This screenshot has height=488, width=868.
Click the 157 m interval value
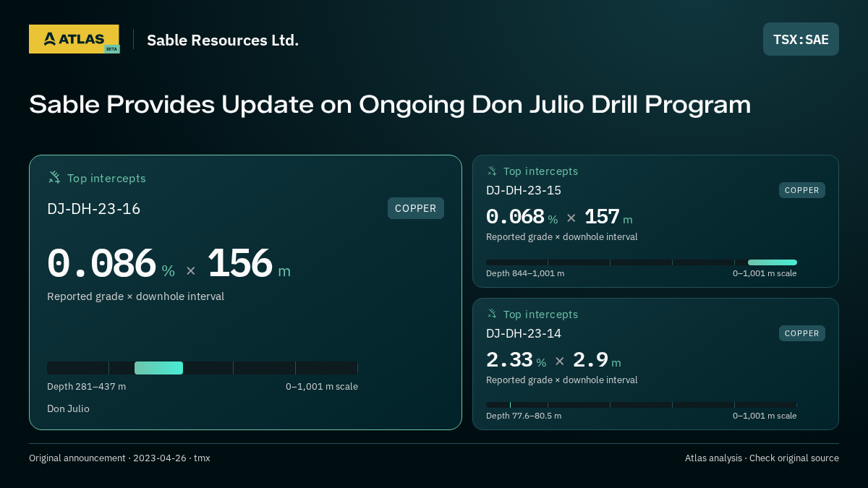(608, 217)
